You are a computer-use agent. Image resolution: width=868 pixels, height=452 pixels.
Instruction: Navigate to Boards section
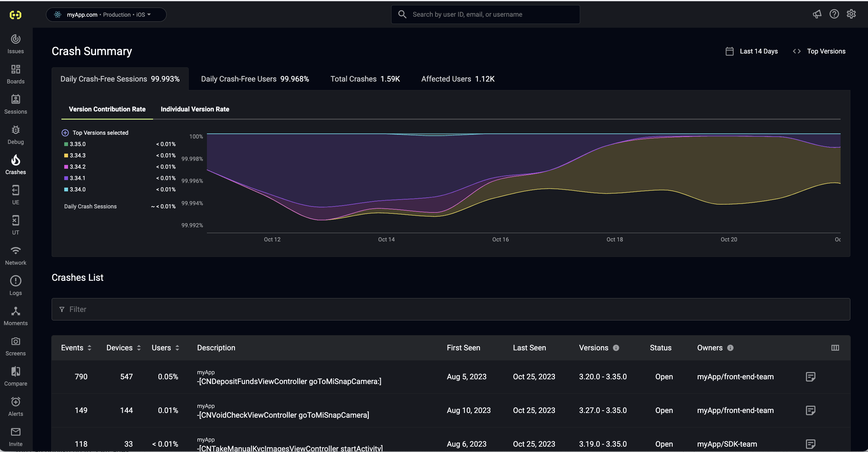15,74
